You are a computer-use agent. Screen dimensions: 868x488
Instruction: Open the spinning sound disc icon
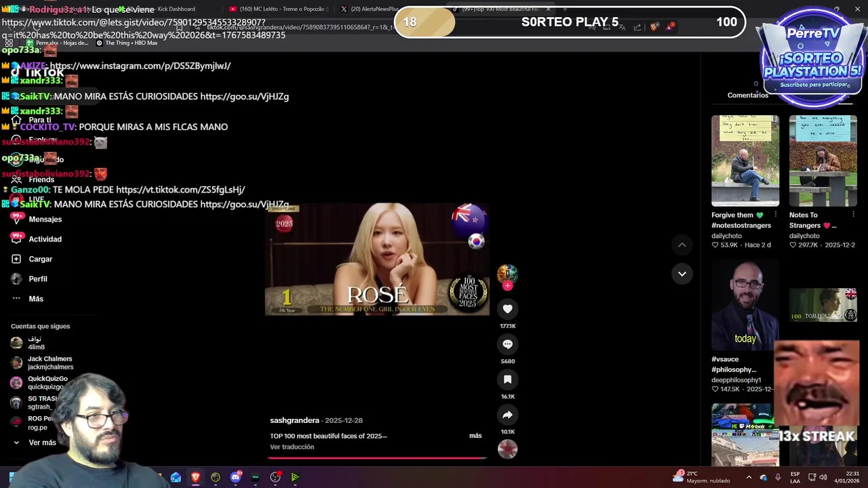tap(507, 449)
